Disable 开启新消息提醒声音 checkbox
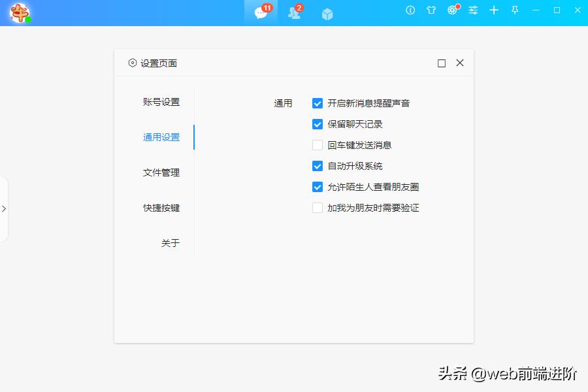 coord(318,103)
